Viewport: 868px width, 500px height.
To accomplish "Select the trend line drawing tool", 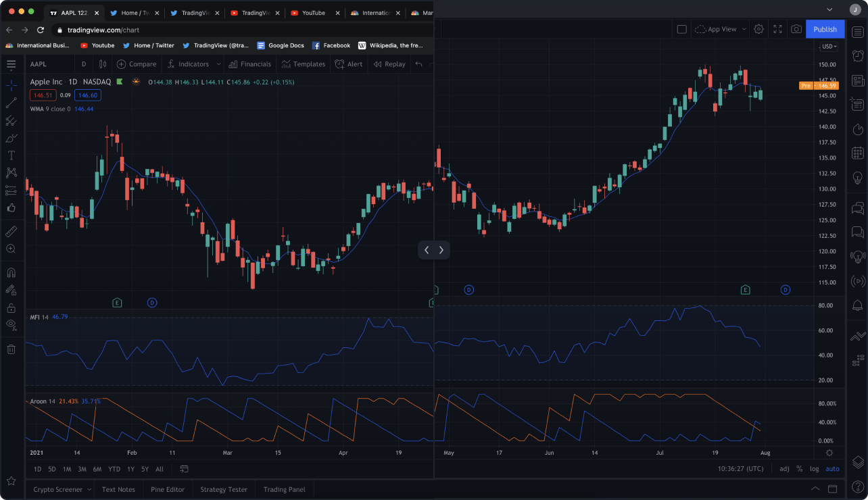I will click(x=11, y=103).
